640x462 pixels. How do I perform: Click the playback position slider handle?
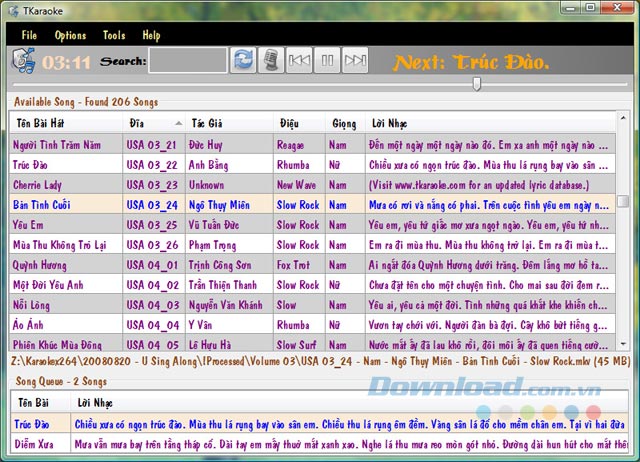477,83
